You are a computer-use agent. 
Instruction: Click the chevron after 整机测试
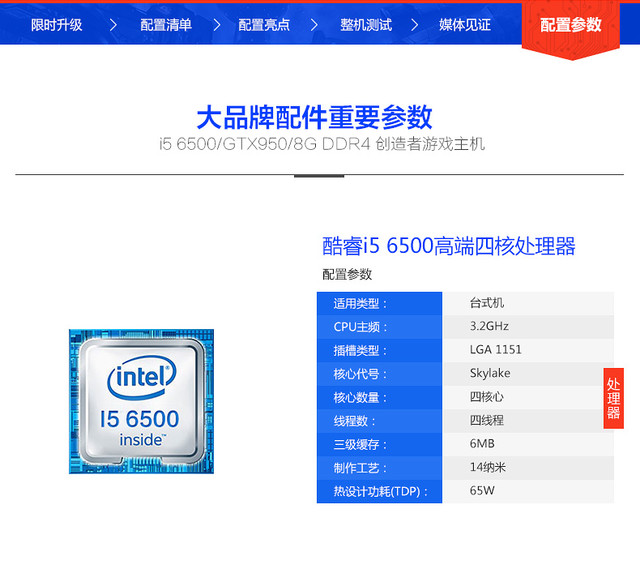point(414,25)
